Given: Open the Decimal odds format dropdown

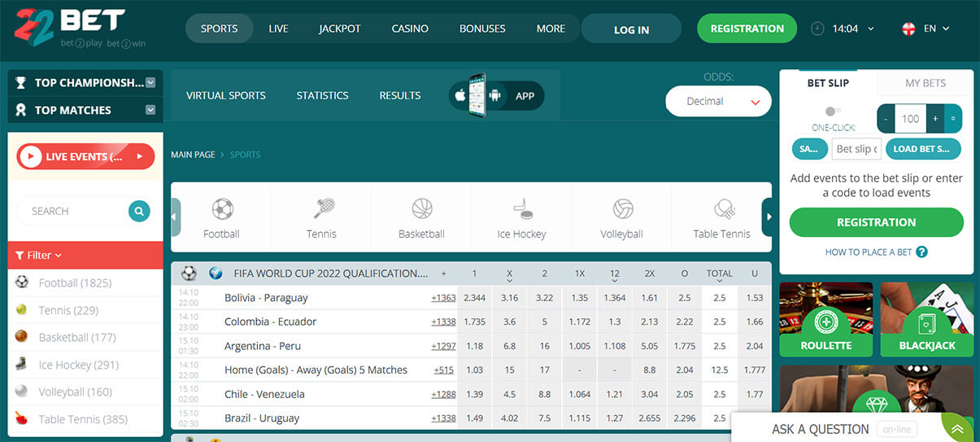Looking at the screenshot, I should point(718,102).
